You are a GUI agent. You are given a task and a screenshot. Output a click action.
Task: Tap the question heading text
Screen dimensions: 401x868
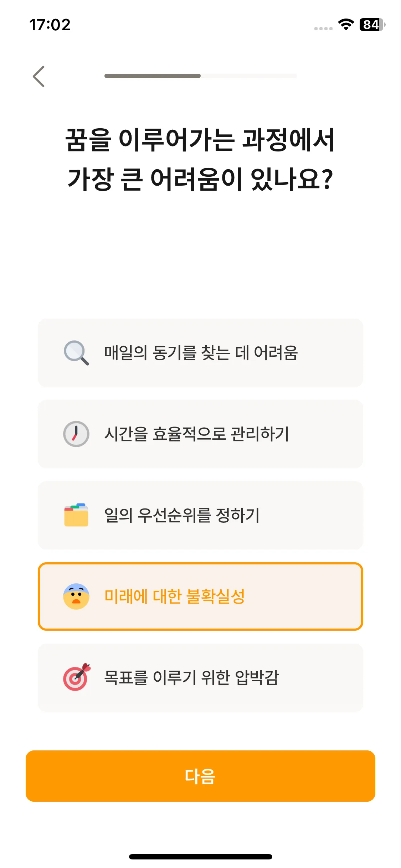[x=200, y=159]
